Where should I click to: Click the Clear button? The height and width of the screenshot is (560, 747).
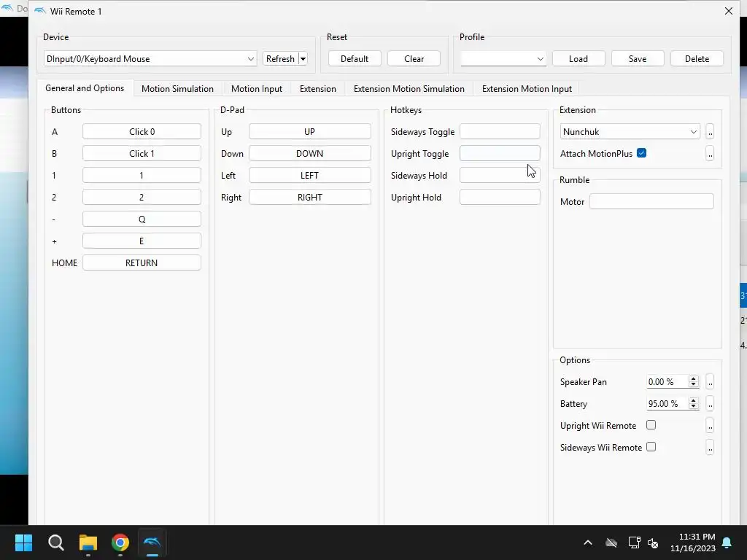(414, 58)
